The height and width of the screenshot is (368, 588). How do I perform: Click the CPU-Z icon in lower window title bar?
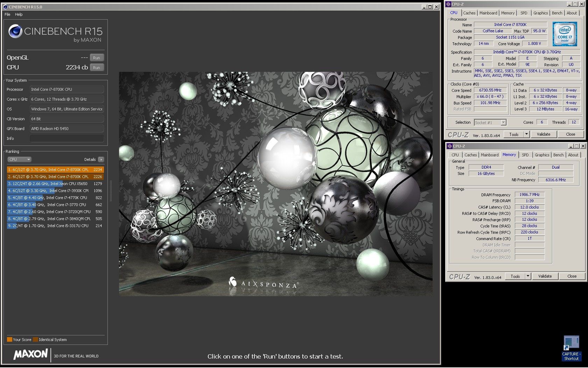[x=450, y=146]
